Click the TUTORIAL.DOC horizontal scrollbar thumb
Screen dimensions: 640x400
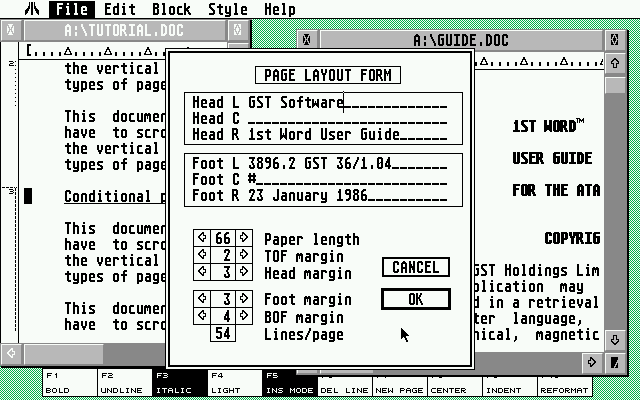tap(64, 353)
